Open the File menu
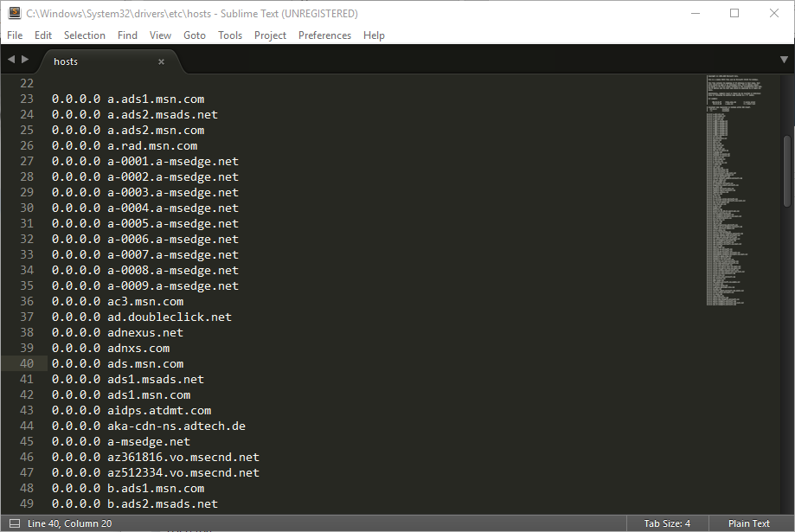This screenshot has height=532, width=795. coord(15,35)
